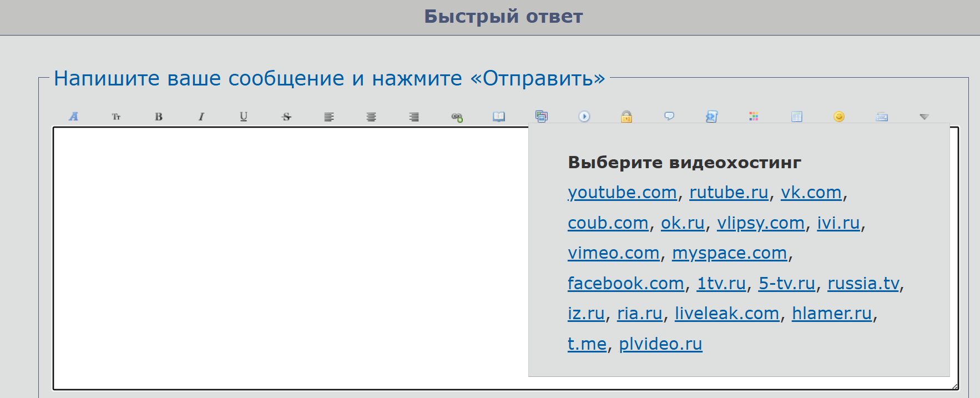
Task: Open the text color palette
Action: [754, 117]
